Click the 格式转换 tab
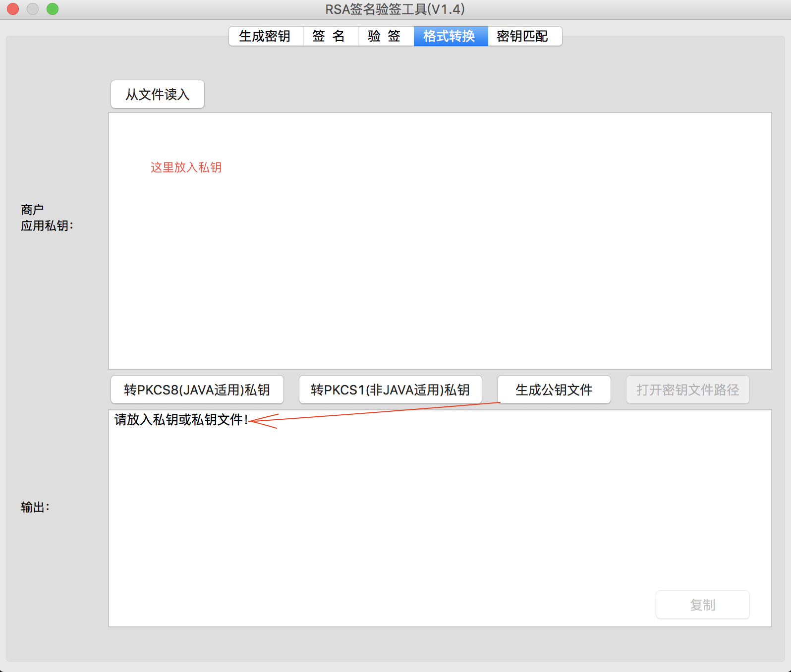Screen dimensions: 791x672 pyautogui.click(x=451, y=36)
